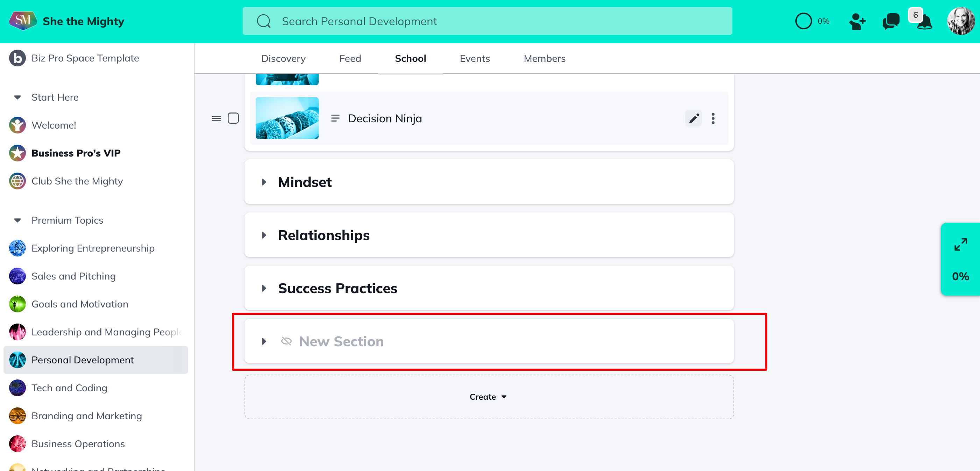
Task: Click the expand arrows icon on progress widget
Action: coord(960,245)
